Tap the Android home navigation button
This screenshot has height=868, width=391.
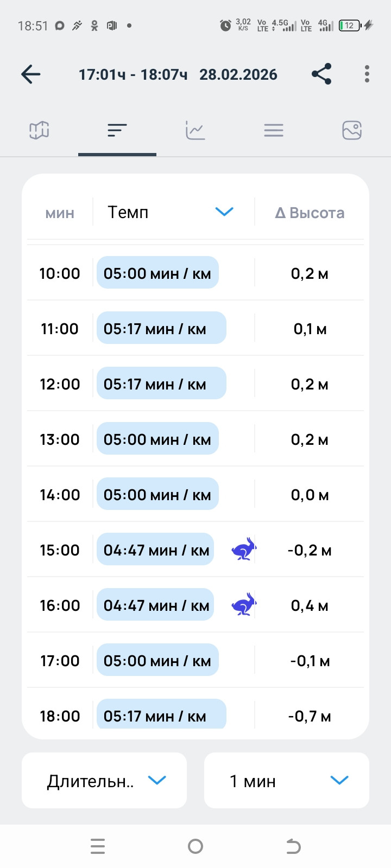(195, 846)
